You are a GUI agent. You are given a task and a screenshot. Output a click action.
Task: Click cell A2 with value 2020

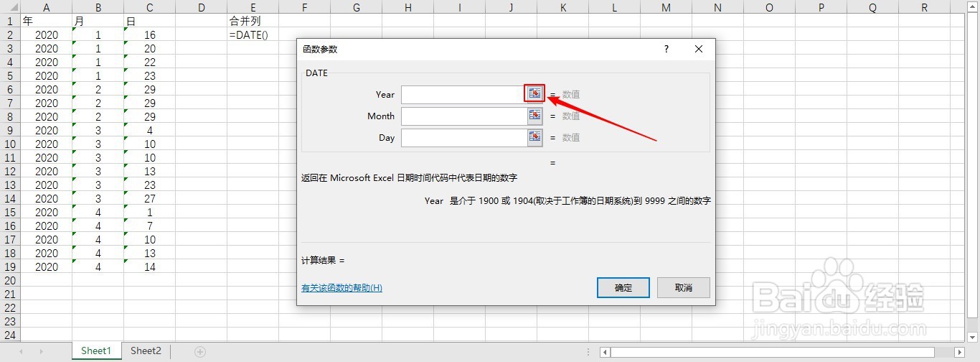(x=46, y=34)
